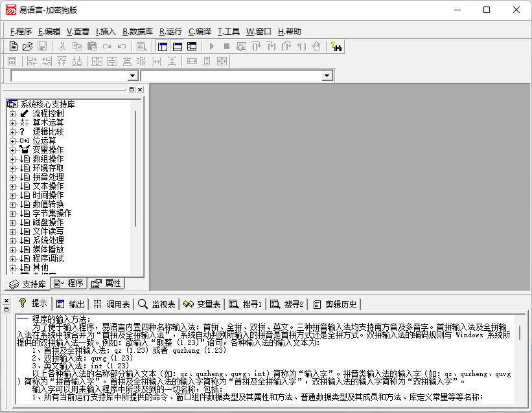This screenshot has width=532, height=413.
Task: Expand the 流程控制 tree node
Action: (x=12, y=113)
